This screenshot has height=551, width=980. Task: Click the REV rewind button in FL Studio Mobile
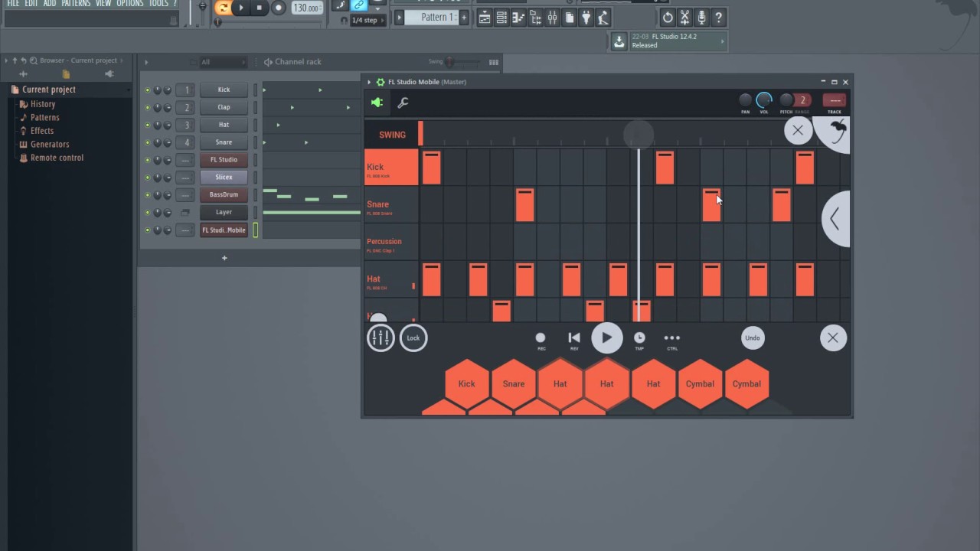pos(573,341)
